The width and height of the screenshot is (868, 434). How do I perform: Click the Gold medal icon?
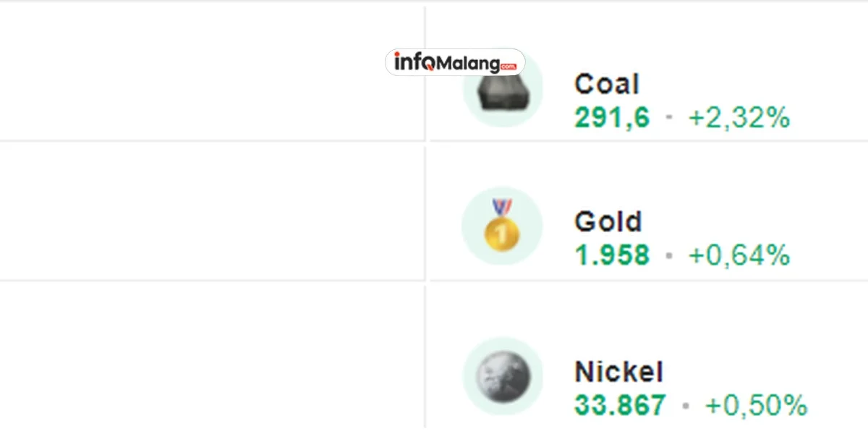pyautogui.click(x=501, y=226)
